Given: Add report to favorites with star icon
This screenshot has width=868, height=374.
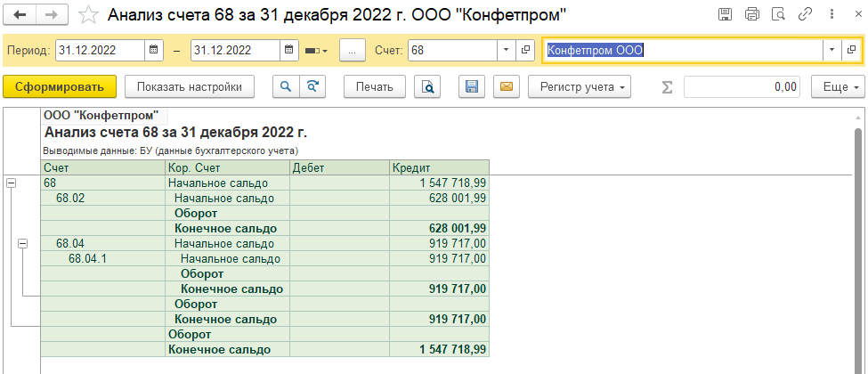Looking at the screenshot, I should pos(87,15).
